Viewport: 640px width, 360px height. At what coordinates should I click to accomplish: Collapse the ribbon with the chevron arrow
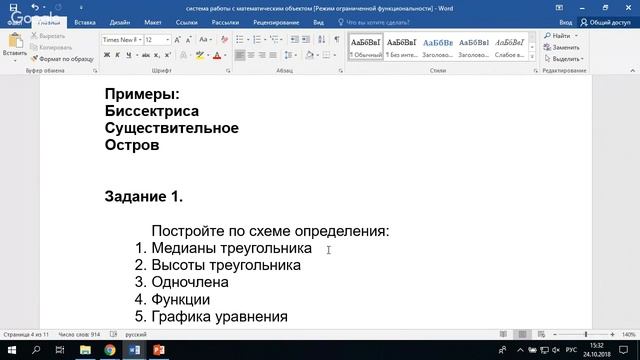632,71
